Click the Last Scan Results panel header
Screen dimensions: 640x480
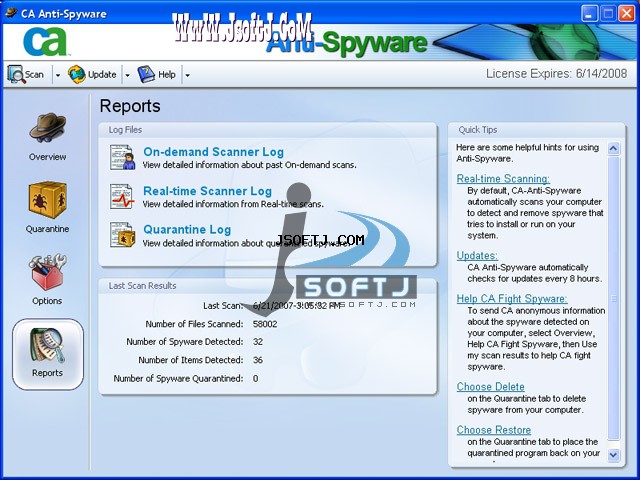click(x=268, y=286)
